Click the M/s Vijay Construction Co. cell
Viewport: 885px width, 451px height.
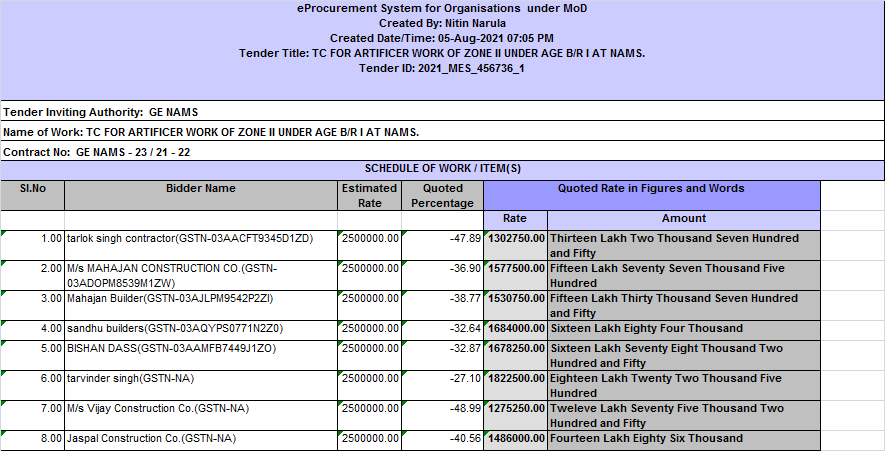(201, 415)
